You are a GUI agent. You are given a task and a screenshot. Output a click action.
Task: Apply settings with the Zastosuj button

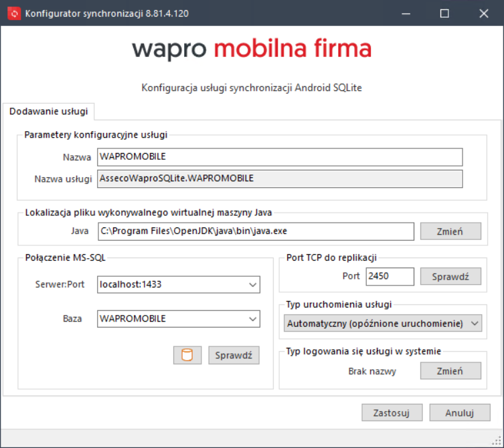392,413
